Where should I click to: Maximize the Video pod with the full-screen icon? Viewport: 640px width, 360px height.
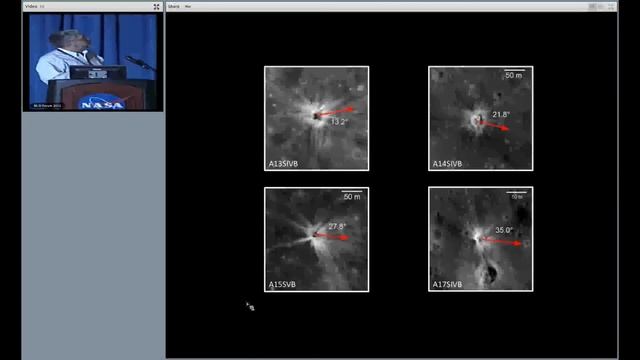(x=156, y=7)
